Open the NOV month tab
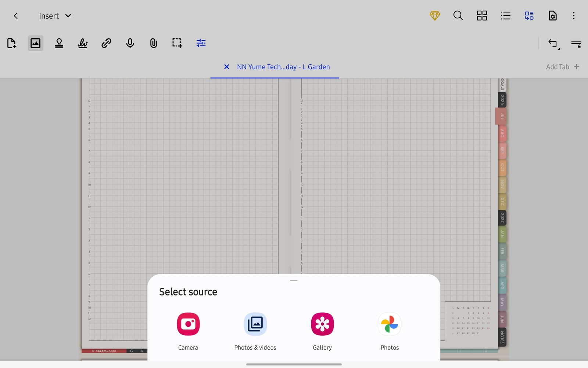 [x=502, y=184]
